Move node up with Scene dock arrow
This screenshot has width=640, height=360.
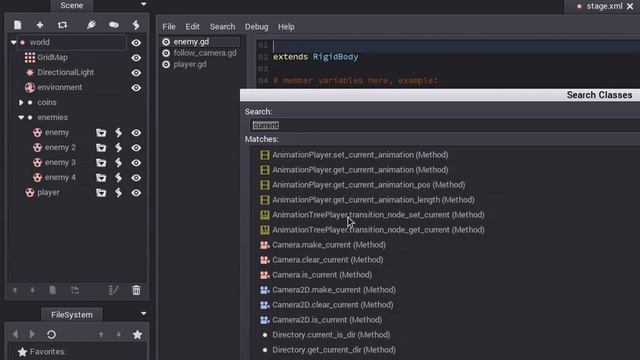coord(15,290)
